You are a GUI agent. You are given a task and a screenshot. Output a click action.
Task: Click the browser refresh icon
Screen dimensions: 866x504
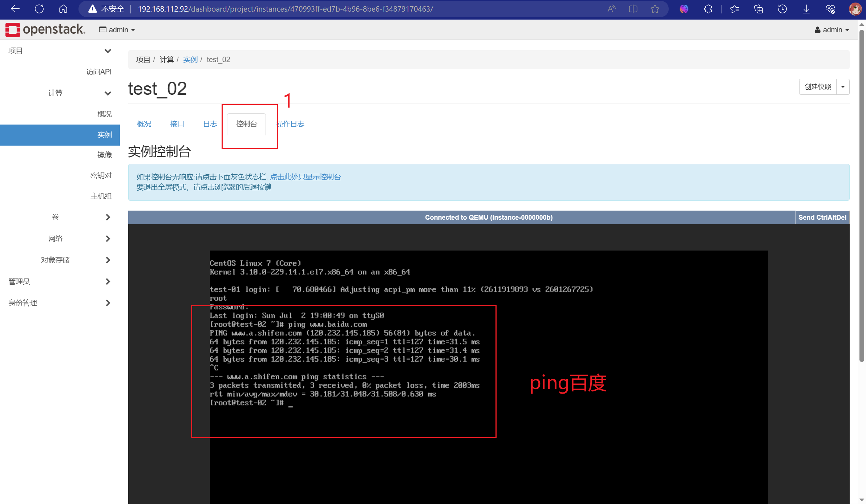pyautogui.click(x=39, y=9)
